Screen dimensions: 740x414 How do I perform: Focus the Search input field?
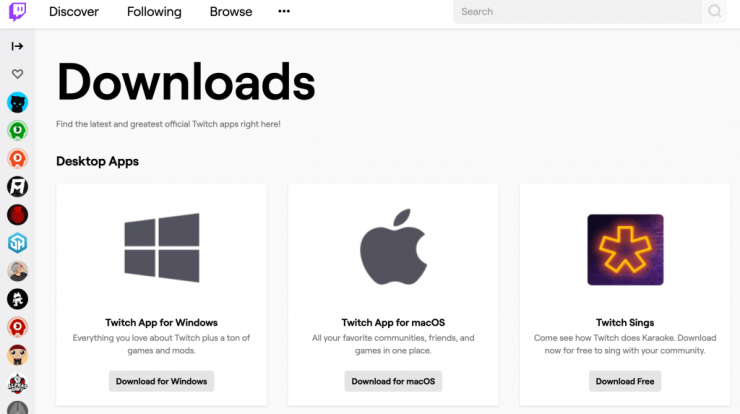(x=577, y=11)
